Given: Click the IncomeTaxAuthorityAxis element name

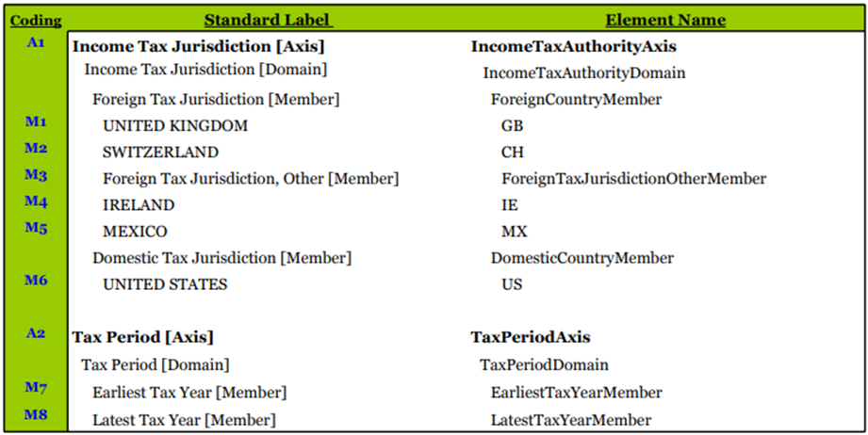Looking at the screenshot, I should 573,45.
